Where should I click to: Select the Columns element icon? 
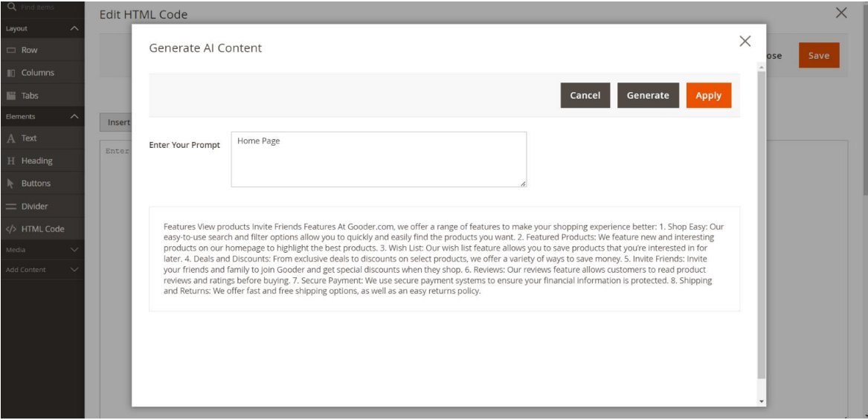[x=11, y=73]
